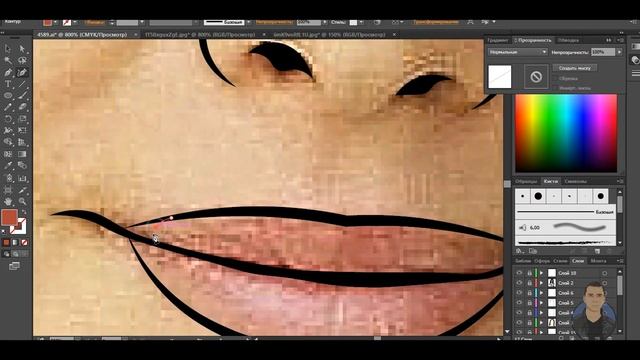Click the opacity 100% field in Прозрачность panel
This screenshot has height=360, width=640.
click(603, 52)
